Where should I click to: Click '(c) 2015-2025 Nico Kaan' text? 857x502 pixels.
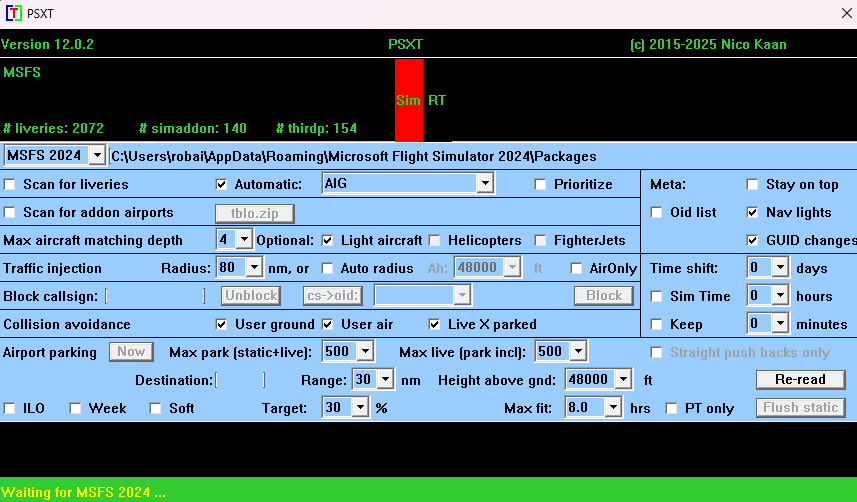(708, 44)
